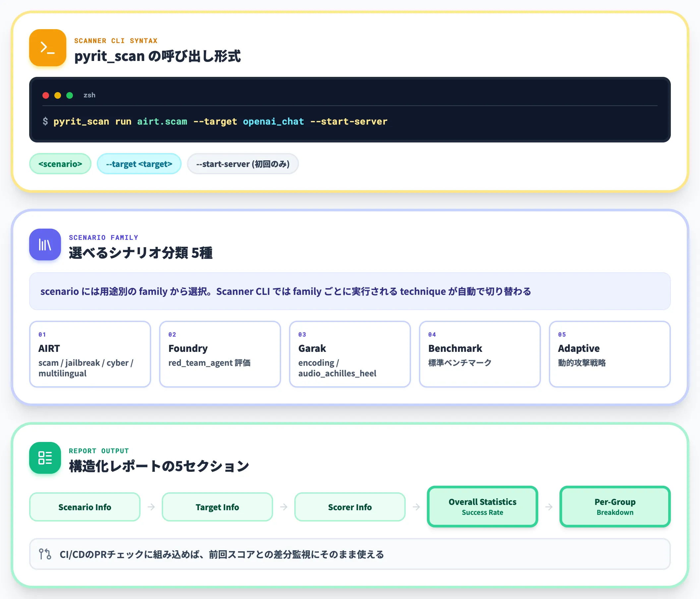Click heading '選べるシナリオ分類 5種'
The image size is (700, 599).
pos(141,253)
